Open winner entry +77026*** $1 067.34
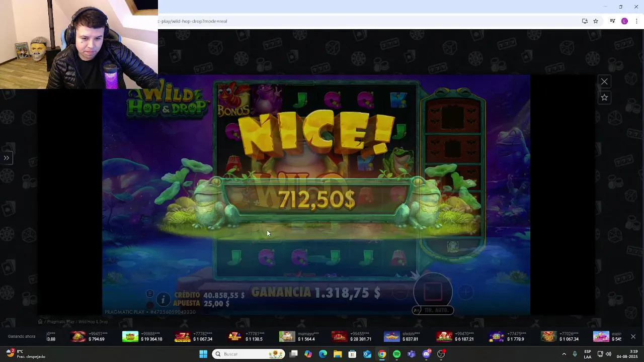Image resolution: width=644 pixels, height=362 pixels. pyautogui.click(x=560, y=336)
